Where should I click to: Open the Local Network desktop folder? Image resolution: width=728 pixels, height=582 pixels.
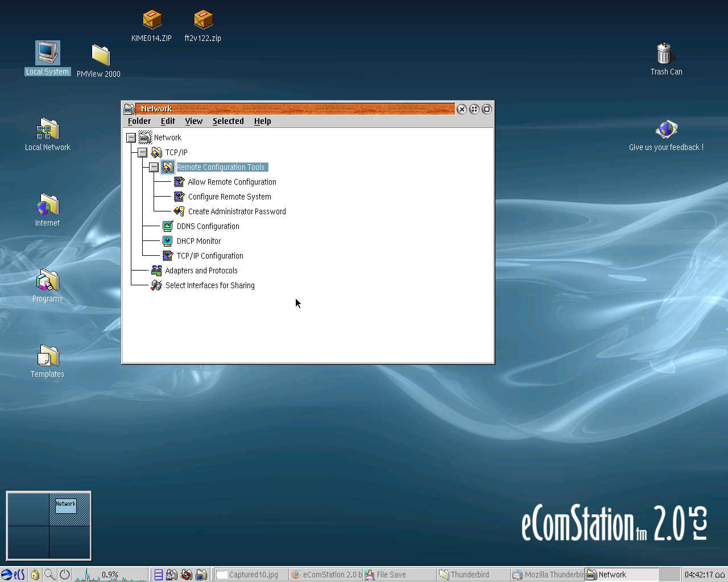[48, 130]
